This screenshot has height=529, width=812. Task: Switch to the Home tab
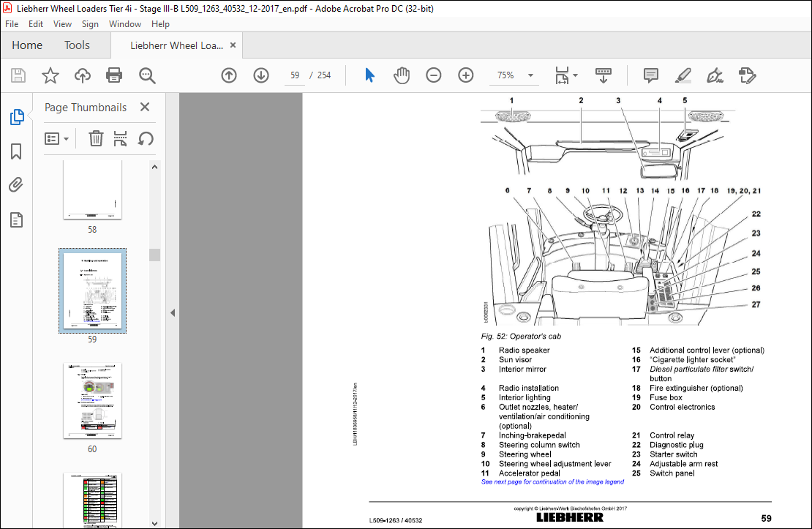pos(27,45)
